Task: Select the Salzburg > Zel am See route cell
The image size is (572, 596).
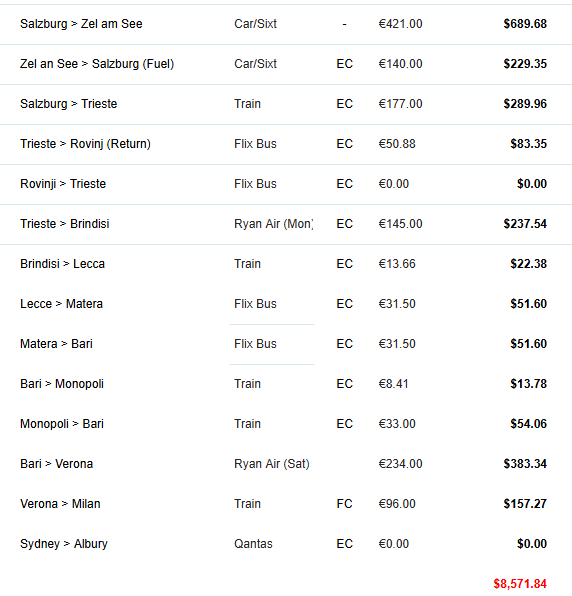Action: [81, 24]
